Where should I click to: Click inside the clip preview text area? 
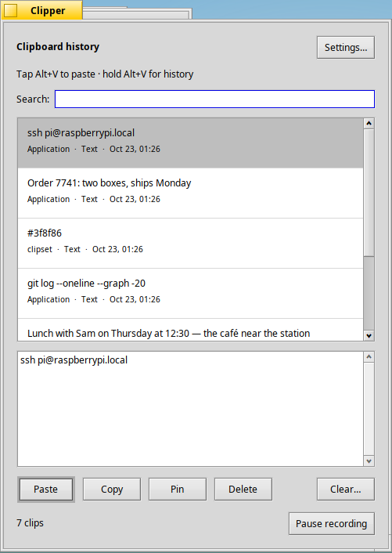[191, 409]
